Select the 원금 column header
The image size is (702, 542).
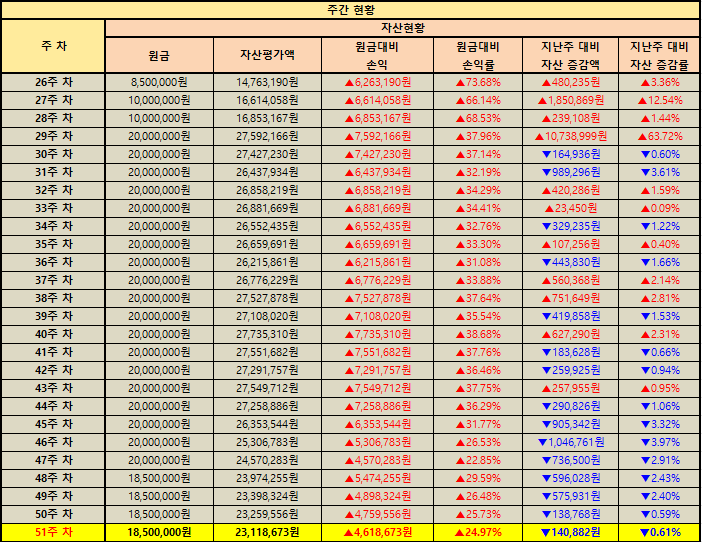coord(159,55)
